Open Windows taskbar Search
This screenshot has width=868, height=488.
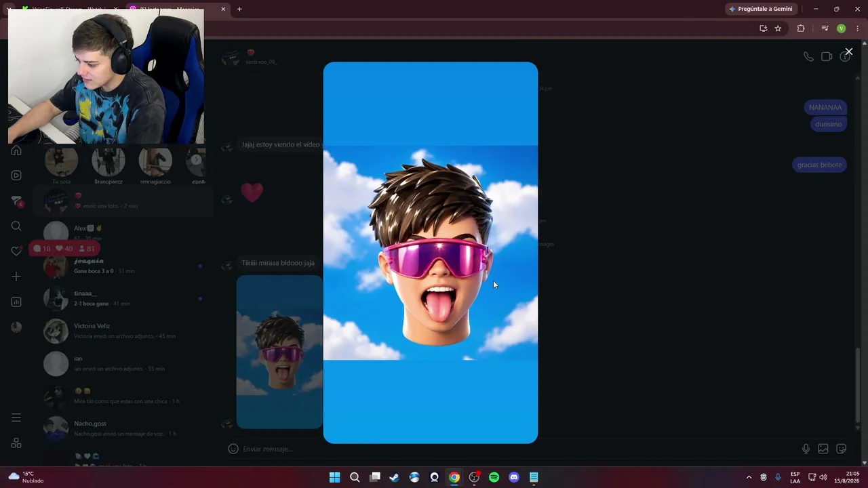point(355,477)
